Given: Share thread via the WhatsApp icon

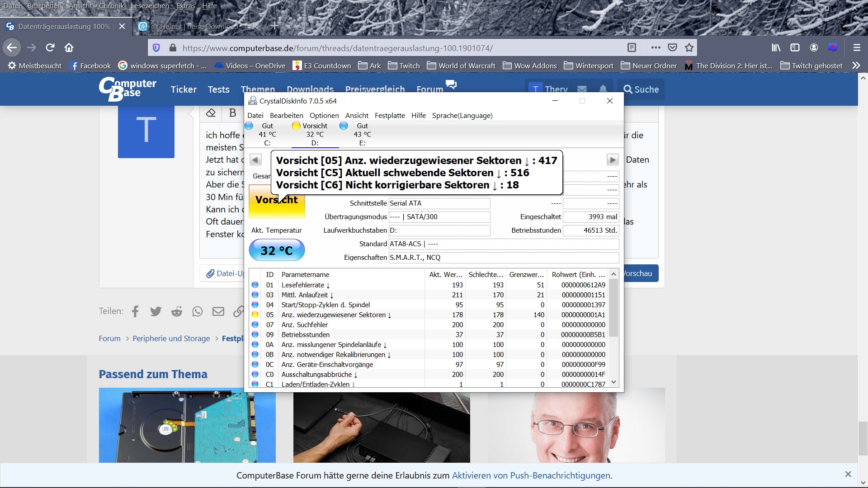Looking at the screenshot, I should (x=198, y=311).
